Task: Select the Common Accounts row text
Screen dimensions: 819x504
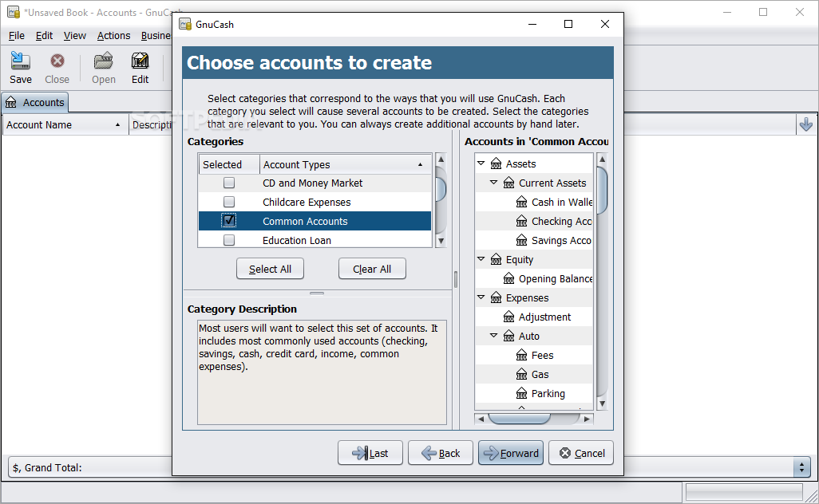Action: [x=305, y=221]
